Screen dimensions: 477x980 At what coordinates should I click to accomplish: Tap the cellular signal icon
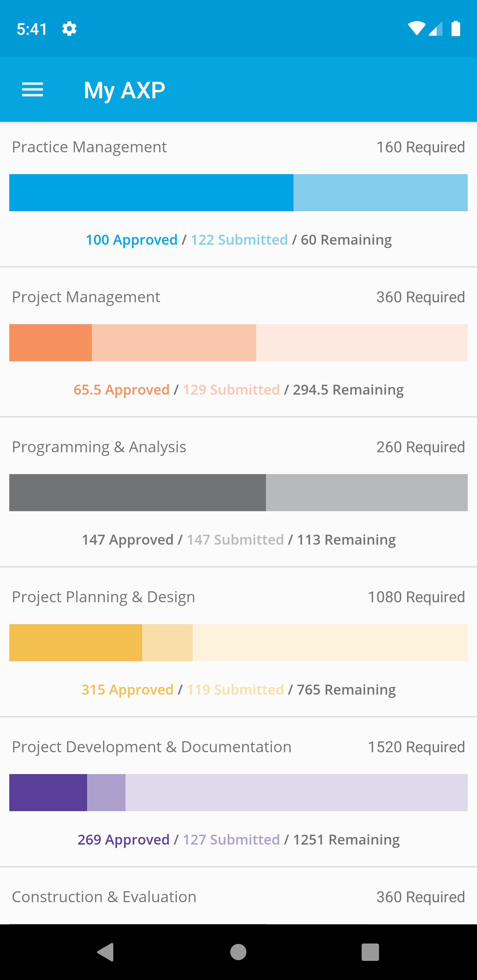pyautogui.click(x=436, y=28)
